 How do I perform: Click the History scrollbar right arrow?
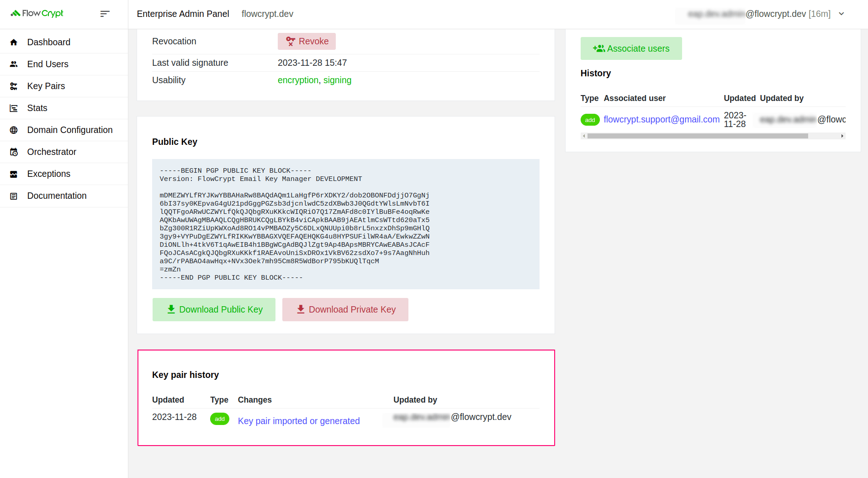(842, 136)
